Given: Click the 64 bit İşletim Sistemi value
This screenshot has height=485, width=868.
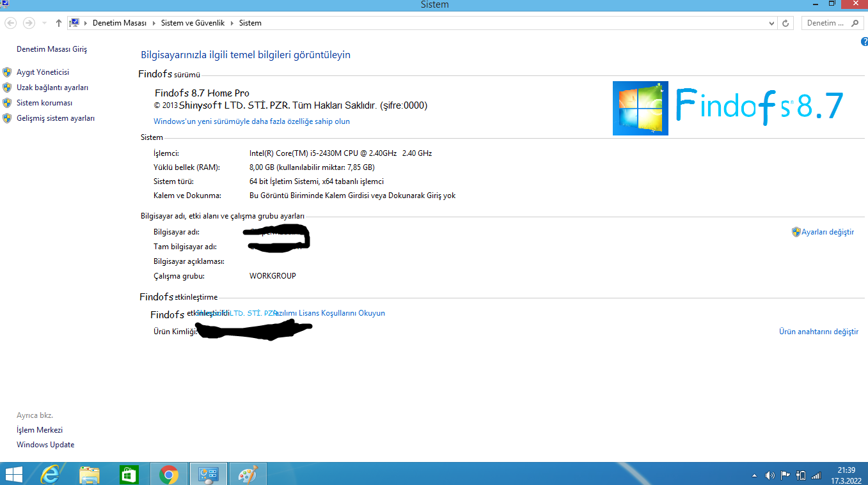Looking at the screenshot, I should point(317,181).
